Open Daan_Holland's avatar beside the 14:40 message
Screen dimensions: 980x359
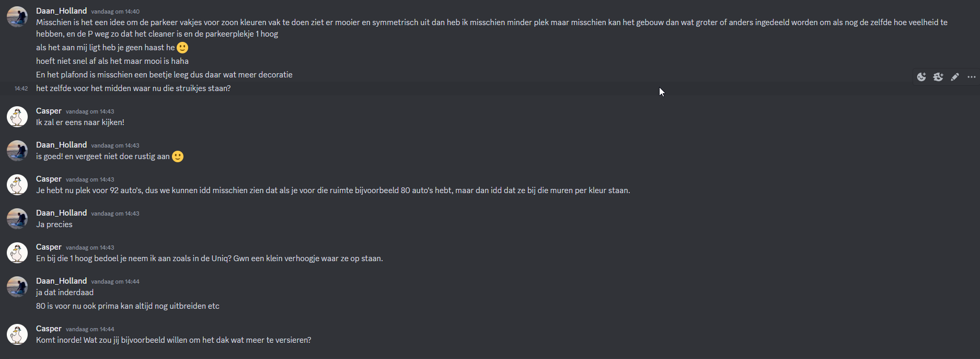click(17, 17)
